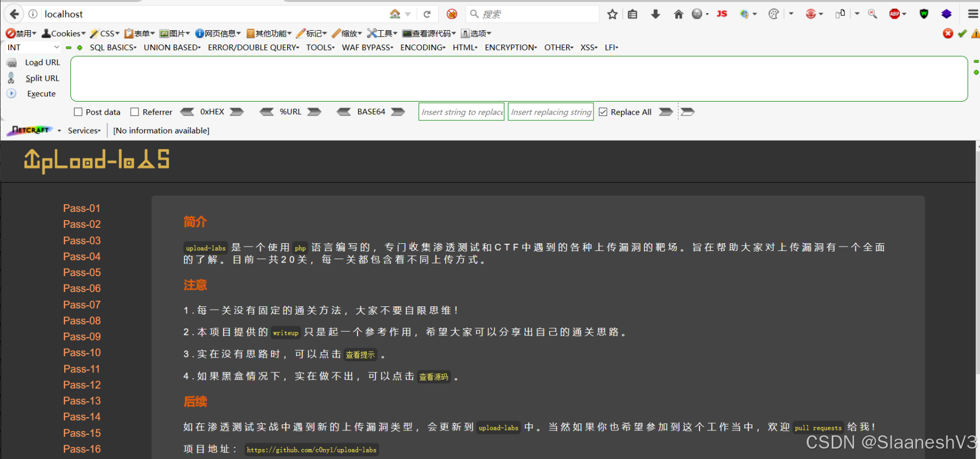Click the HackBar green plus button
Viewport: 980px width, 459px height.
pyautogui.click(x=80, y=48)
